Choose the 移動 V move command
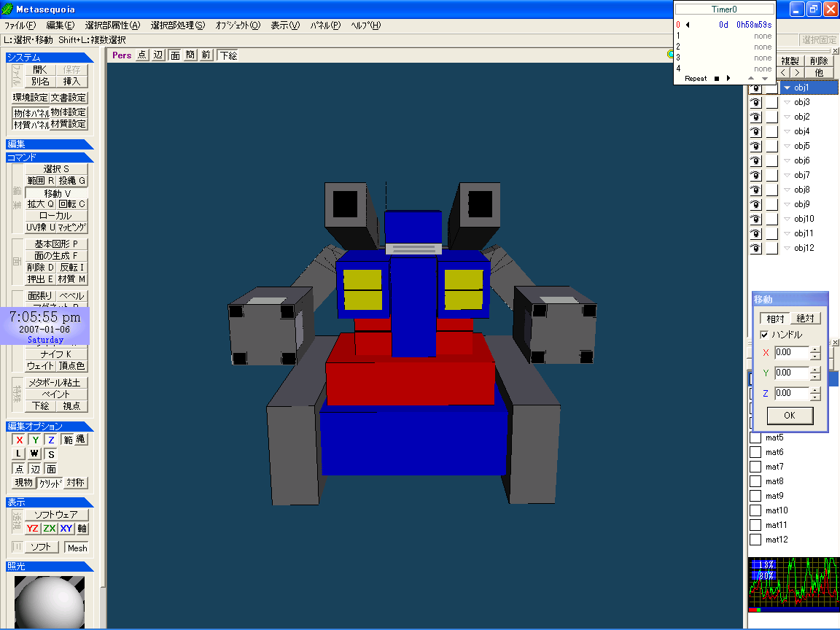The image size is (840, 630). [x=56, y=192]
